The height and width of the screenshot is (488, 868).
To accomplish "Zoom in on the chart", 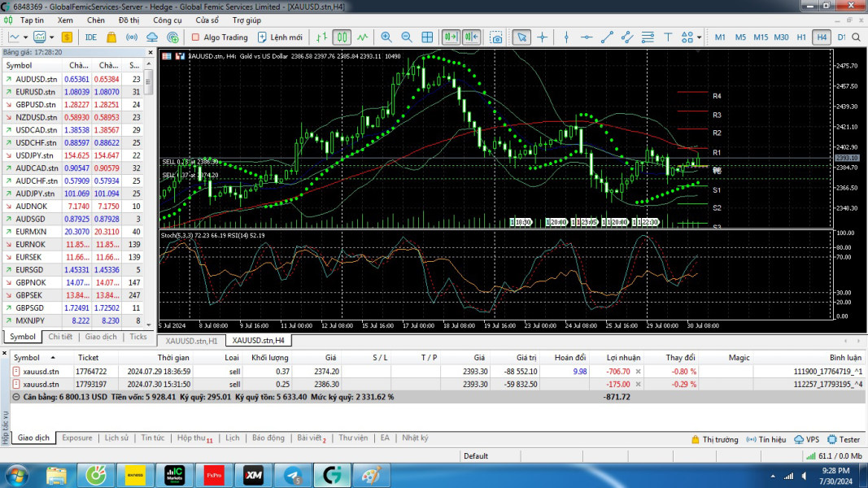I will pyautogui.click(x=386, y=37).
